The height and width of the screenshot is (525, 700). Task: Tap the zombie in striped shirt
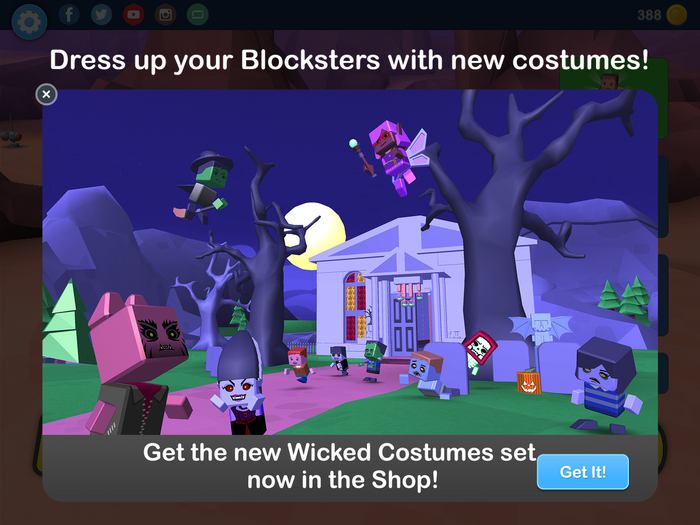point(606,384)
